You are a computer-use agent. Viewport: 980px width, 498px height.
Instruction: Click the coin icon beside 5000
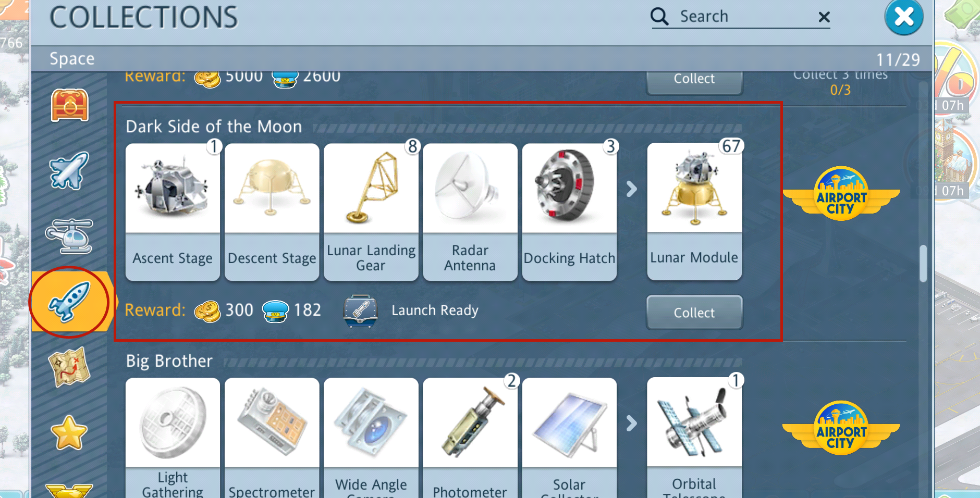(x=207, y=79)
